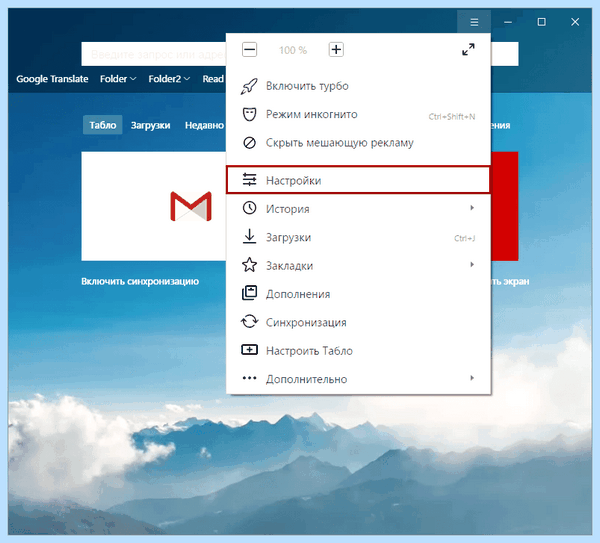The height and width of the screenshot is (543, 600).
Task: Open the Folder bookmarks dropdown
Action: 118,79
